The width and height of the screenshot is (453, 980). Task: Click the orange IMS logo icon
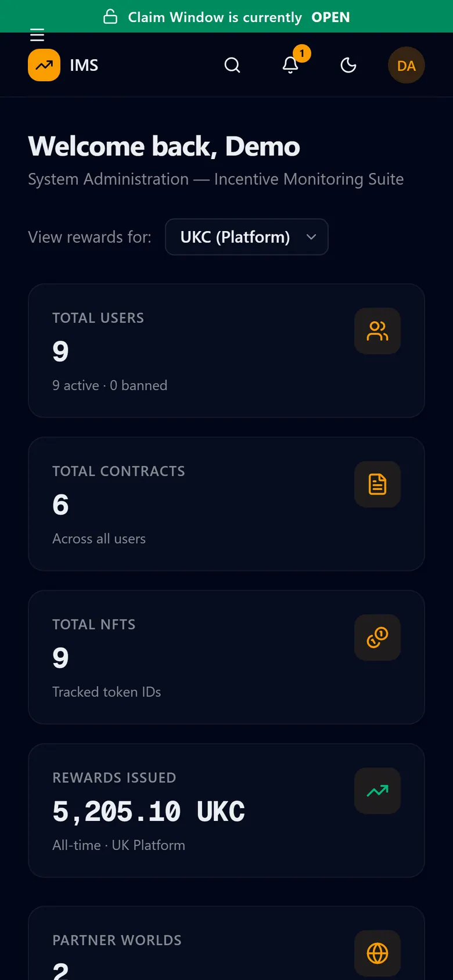(x=44, y=65)
